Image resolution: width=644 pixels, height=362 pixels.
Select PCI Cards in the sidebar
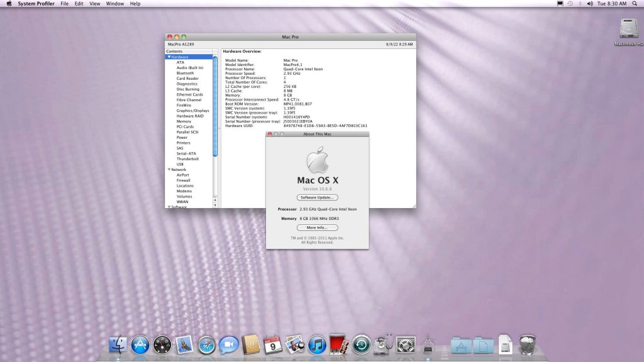(185, 126)
